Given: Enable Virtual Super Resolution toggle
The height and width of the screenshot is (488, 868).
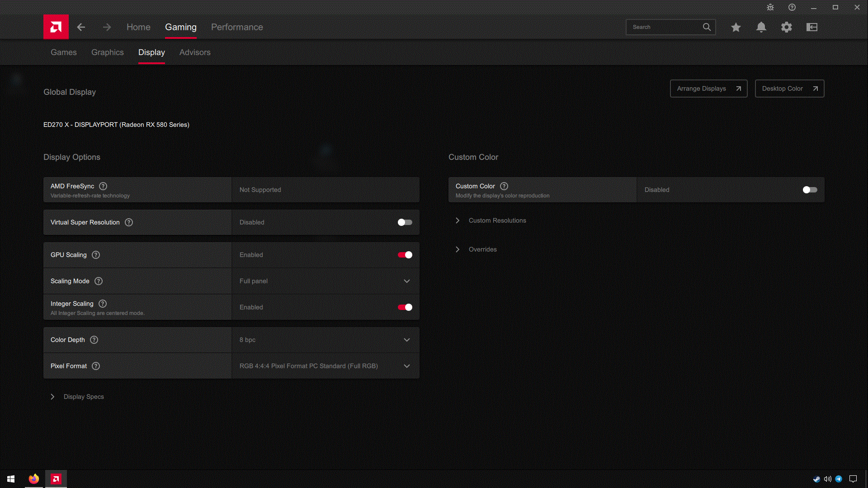Looking at the screenshot, I should [x=405, y=222].
